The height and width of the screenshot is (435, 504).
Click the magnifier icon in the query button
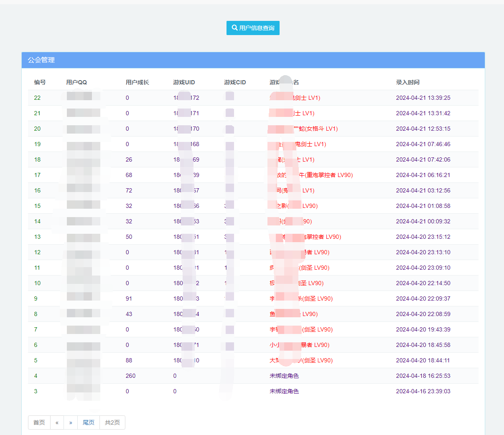pyautogui.click(x=234, y=28)
